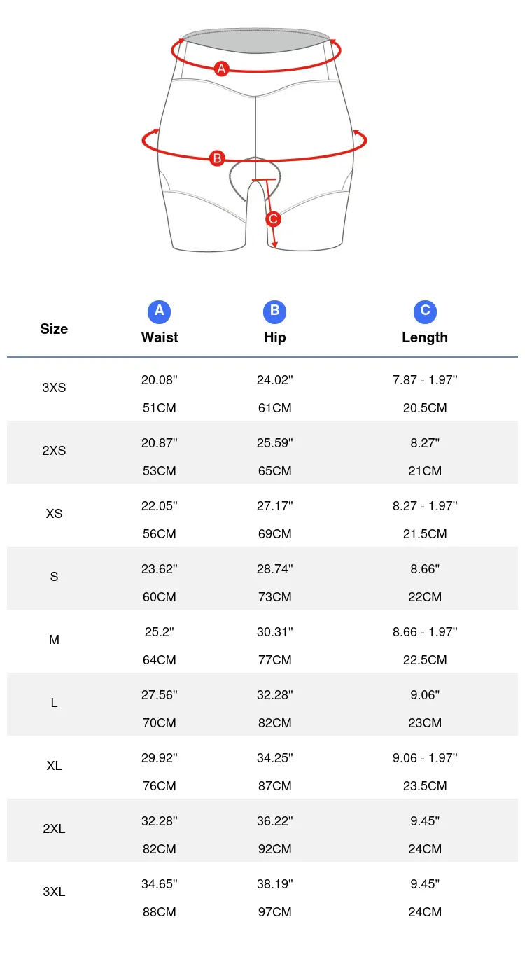Select the XL size row label
This screenshot has width=525, height=980.
(54, 766)
